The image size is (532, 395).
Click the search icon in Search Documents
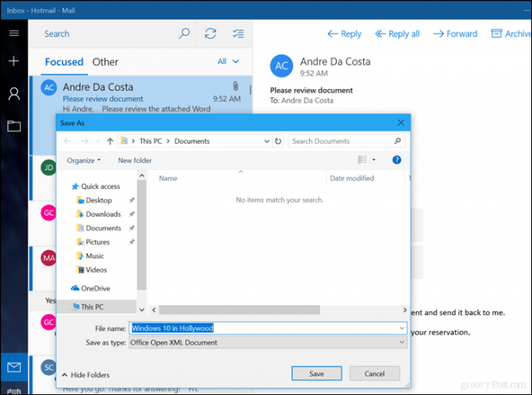(x=397, y=141)
